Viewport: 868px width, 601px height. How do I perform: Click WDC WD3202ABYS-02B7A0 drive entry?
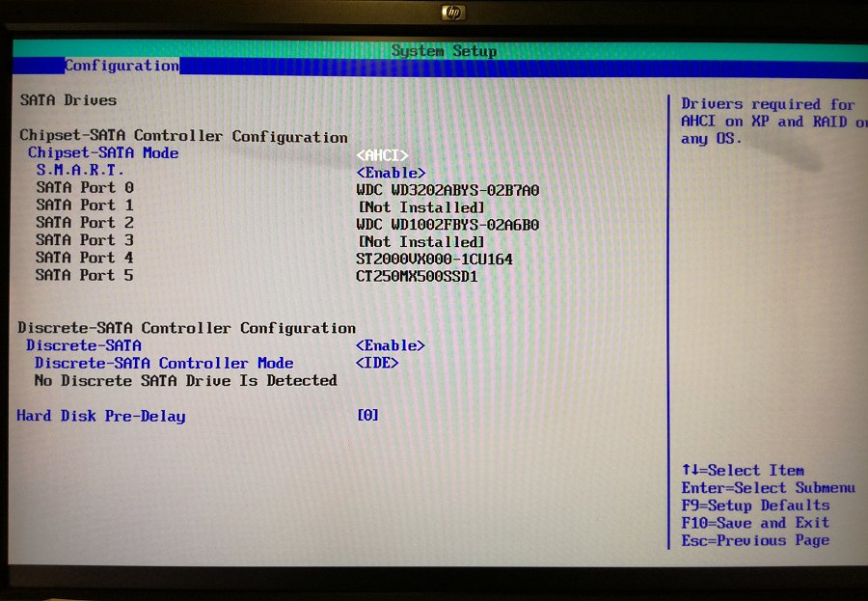[448, 190]
